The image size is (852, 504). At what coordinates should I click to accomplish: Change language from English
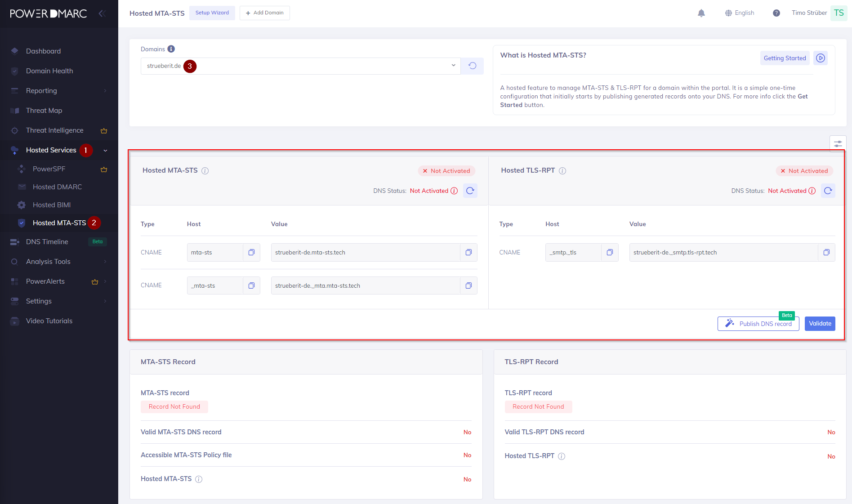pos(740,13)
